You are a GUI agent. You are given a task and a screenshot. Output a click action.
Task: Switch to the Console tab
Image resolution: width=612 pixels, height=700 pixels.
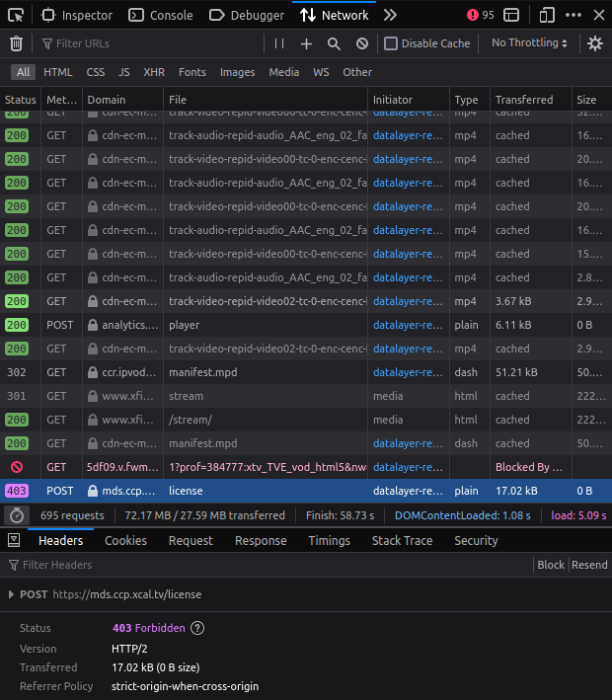162,15
